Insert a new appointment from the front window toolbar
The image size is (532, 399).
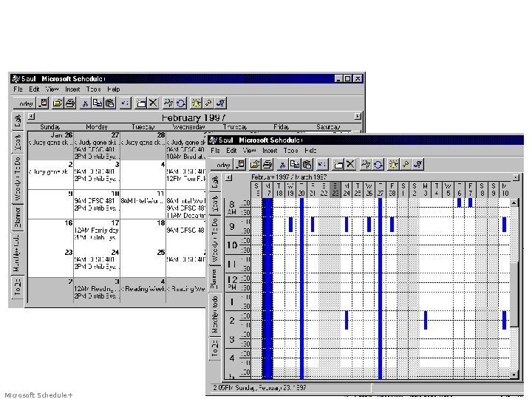(x=338, y=165)
